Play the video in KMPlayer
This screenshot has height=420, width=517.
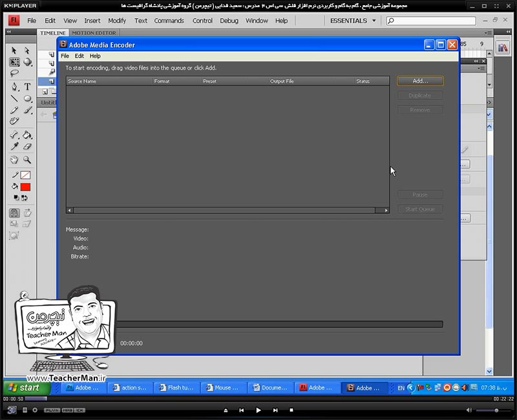(258, 410)
